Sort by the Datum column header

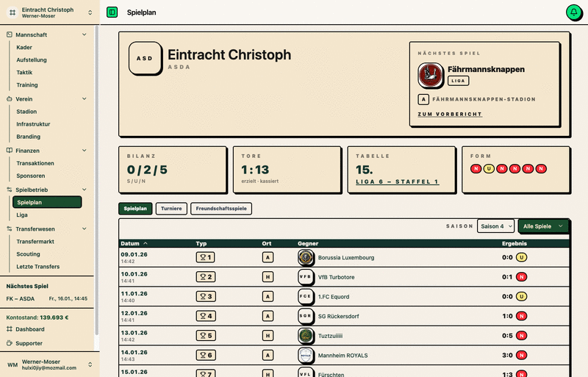134,243
